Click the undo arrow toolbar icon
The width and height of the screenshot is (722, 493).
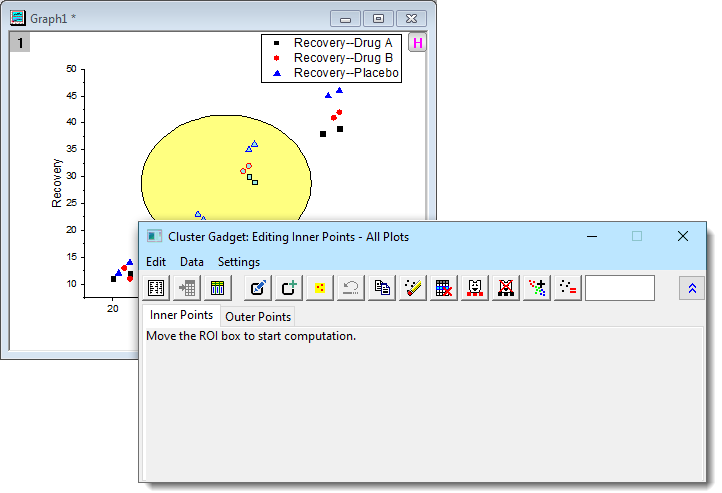click(x=350, y=288)
